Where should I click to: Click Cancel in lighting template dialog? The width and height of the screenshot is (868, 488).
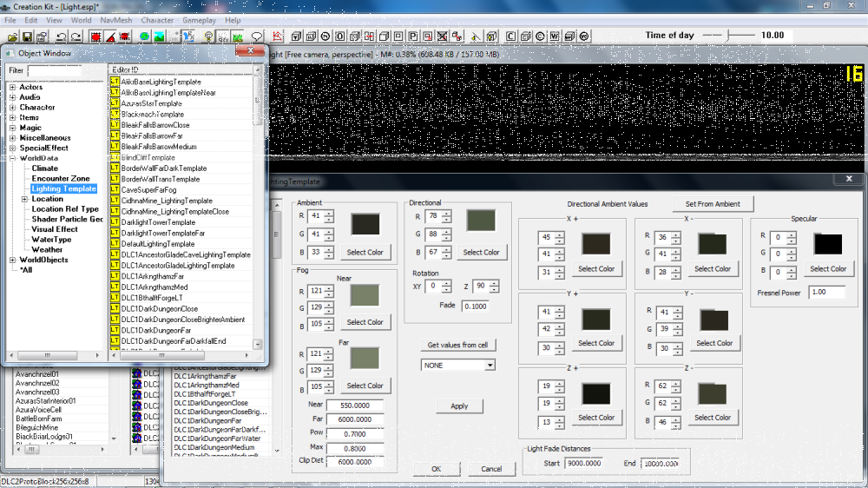[x=491, y=469]
